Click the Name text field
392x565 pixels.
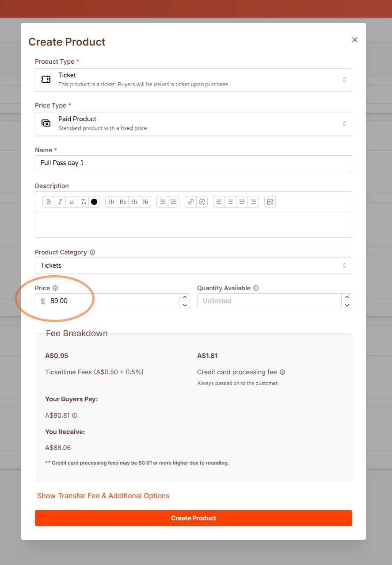[x=193, y=163]
